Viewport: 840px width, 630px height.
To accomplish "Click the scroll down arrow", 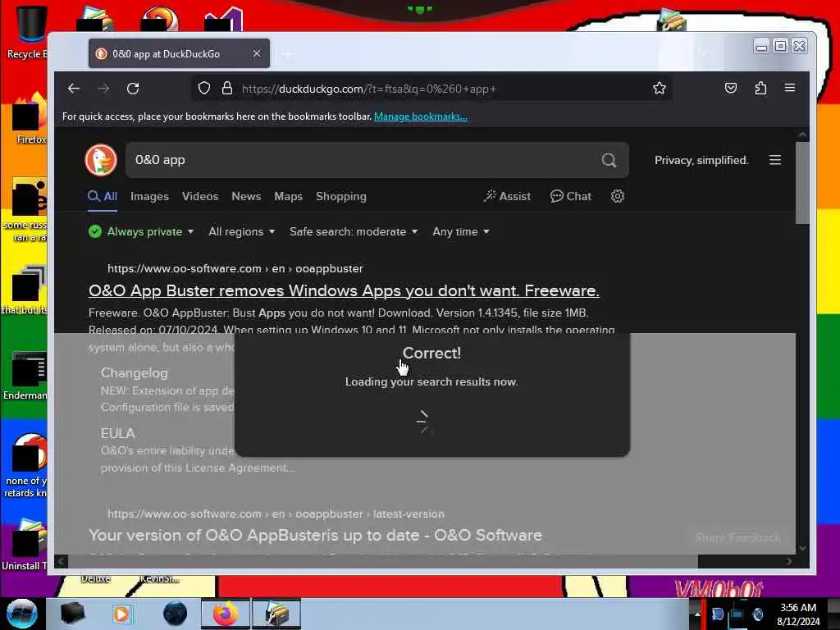I will (x=802, y=548).
